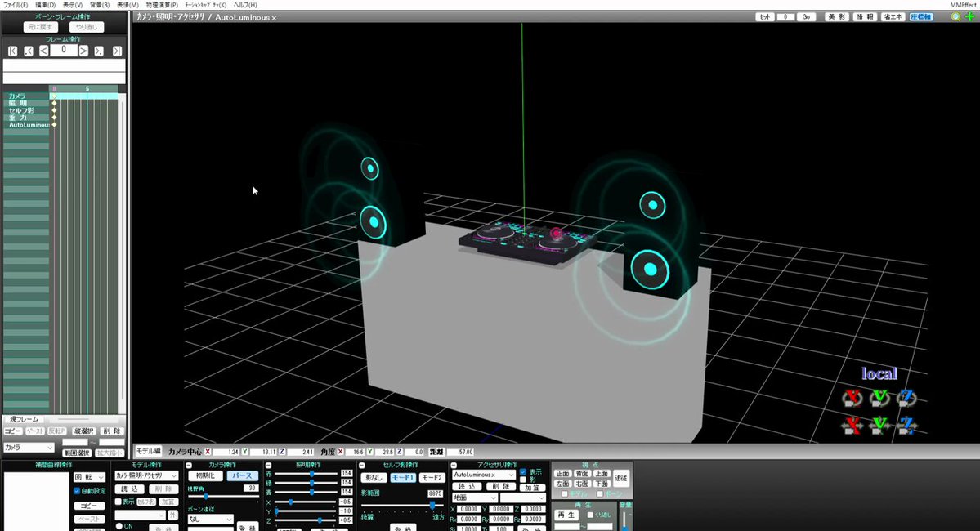Toggle accessory 表示 checkbox
Screen dimensions: 980x531
(523, 472)
